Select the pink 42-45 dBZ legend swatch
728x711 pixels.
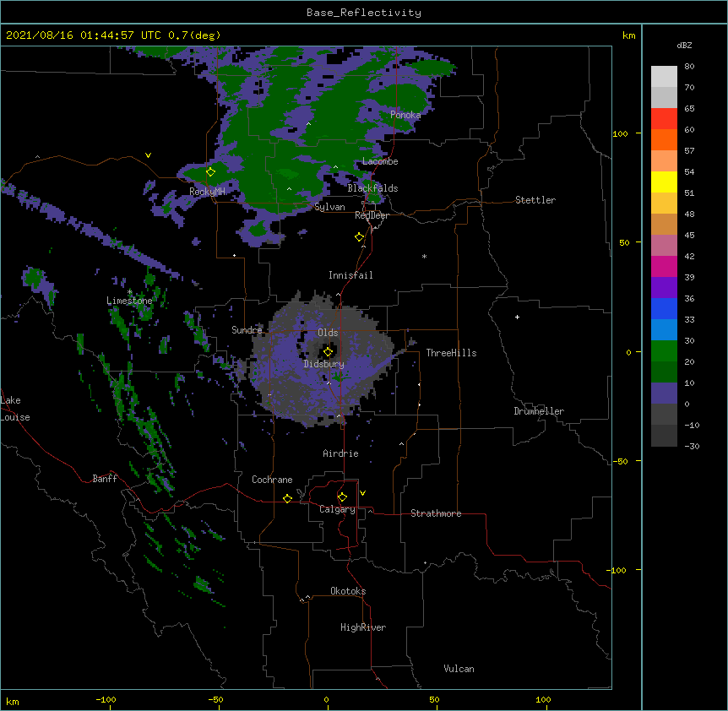664,245
